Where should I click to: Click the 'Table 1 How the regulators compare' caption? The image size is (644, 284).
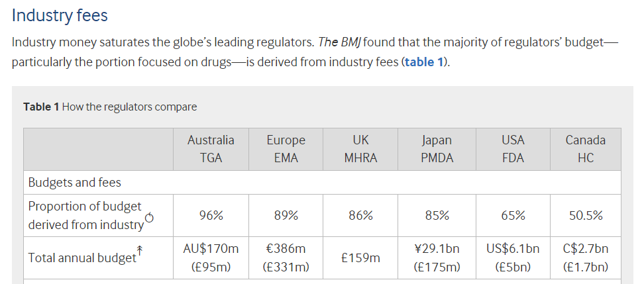coord(110,107)
